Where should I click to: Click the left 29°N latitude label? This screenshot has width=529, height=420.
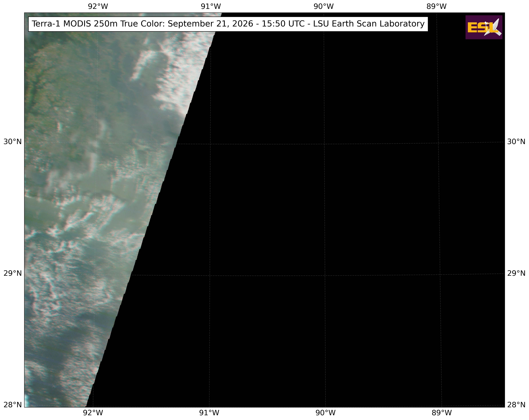[13, 273]
